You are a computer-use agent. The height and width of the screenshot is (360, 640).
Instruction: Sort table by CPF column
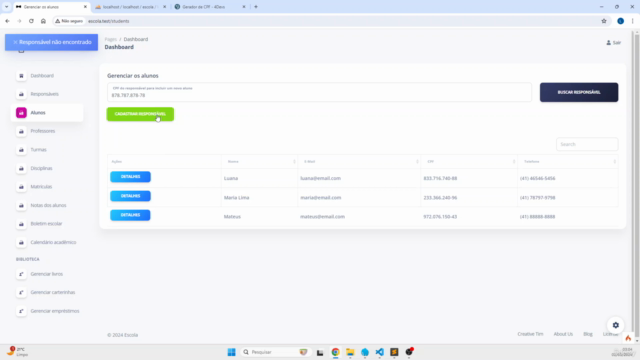click(x=469, y=162)
